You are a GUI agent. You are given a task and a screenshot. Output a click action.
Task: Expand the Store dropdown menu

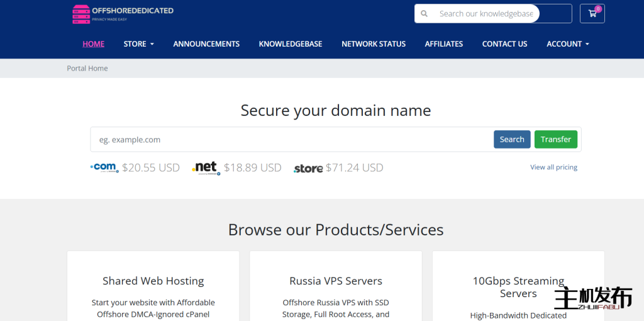(138, 44)
